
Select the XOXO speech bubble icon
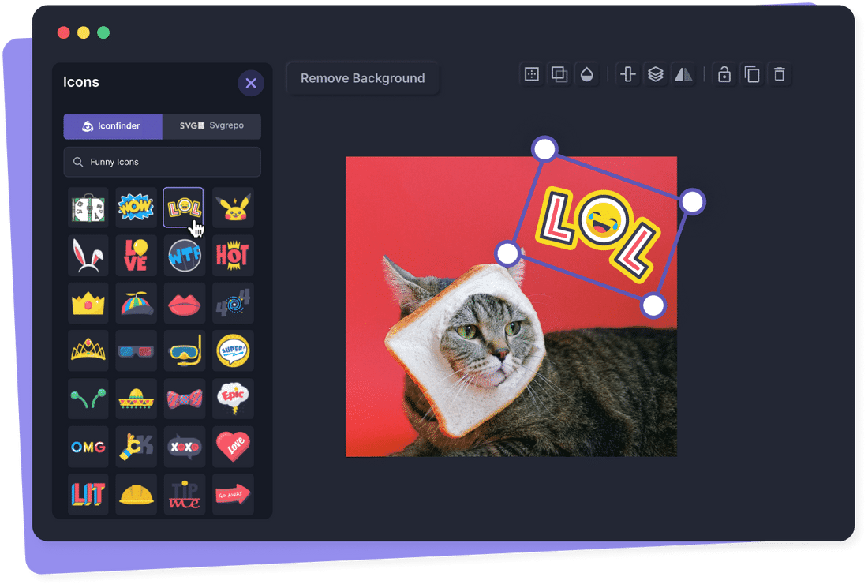coord(185,446)
